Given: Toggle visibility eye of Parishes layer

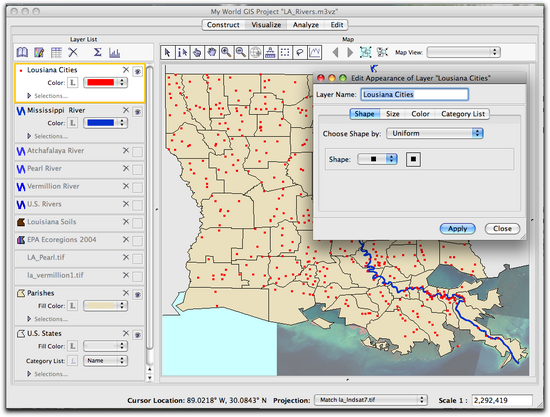Looking at the screenshot, I should 138,295.
